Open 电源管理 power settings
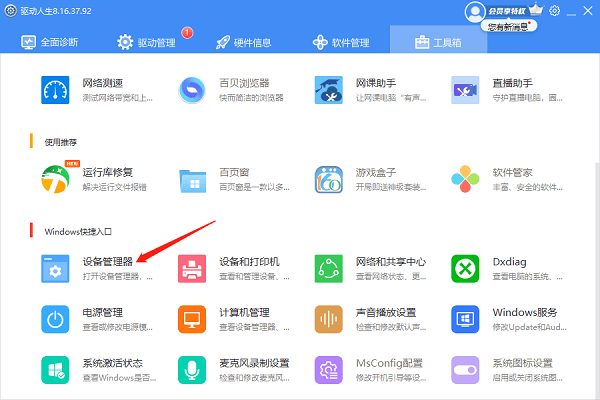The height and width of the screenshot is (400, 600). [x=56, y=319]
